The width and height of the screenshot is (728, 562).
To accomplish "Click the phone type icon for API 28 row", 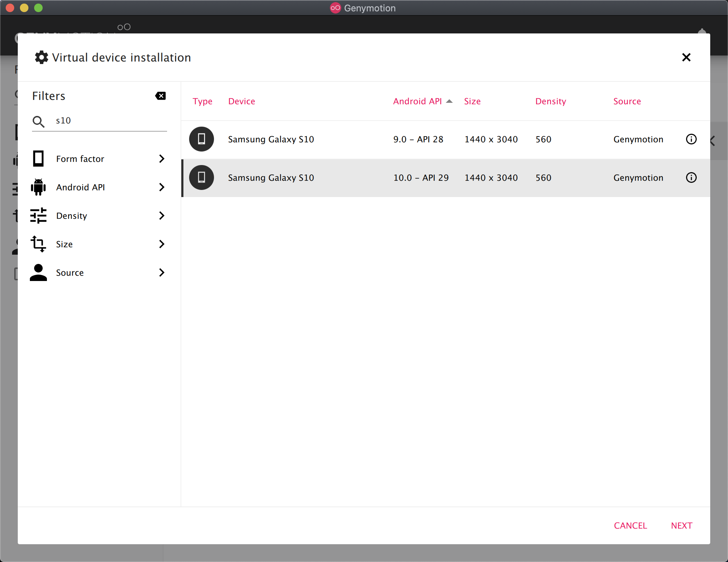I will tap(202, 139).
